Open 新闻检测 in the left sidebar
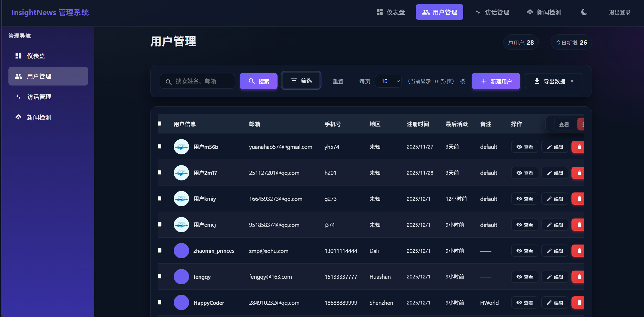This screenshot has height=317, width=644. coord(39,117)
